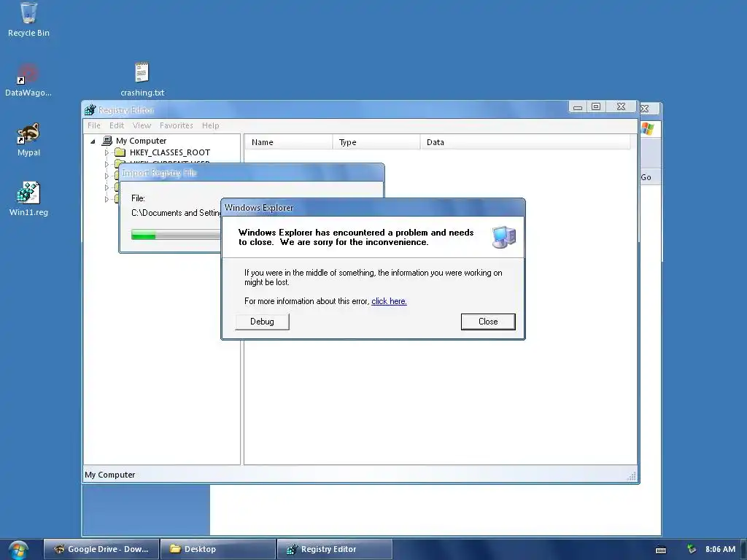
Task: Select the crashing.txt file icon
Action: 142,73
